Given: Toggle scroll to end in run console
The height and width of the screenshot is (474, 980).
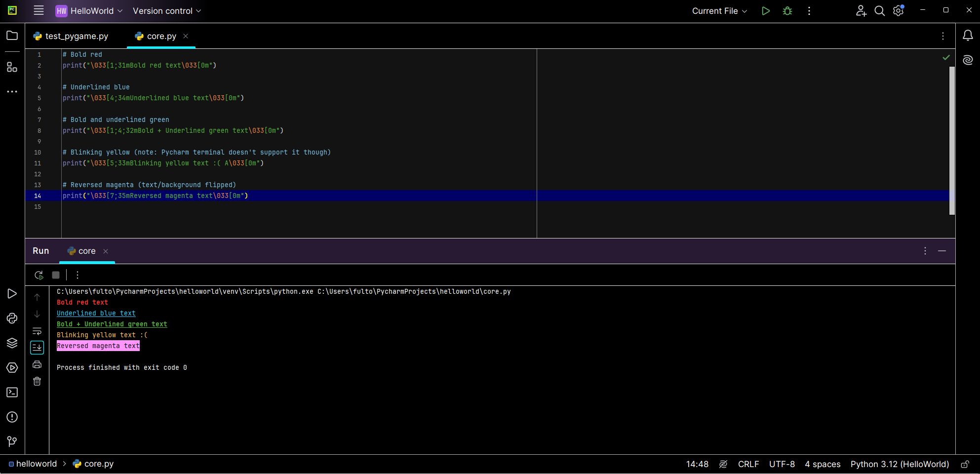Looking at the screenshot, I should point(37,348).
